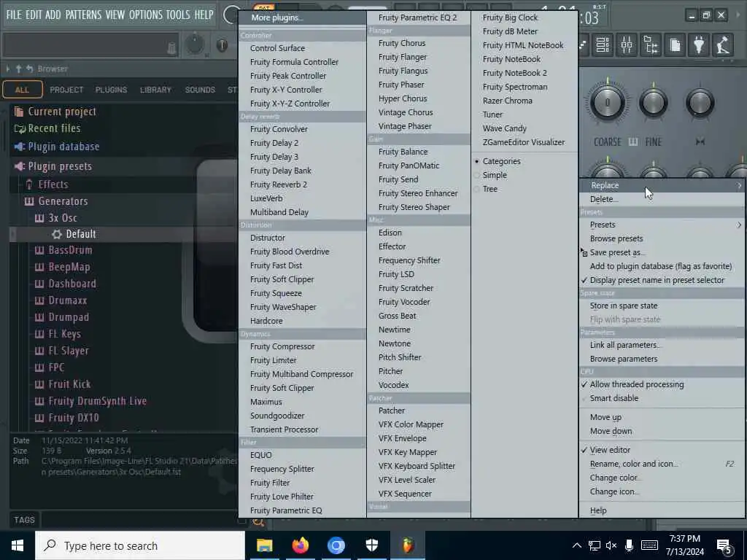Click the muted volume tray icon
This screenshot has height=560, width=747.
pos(611,545)
